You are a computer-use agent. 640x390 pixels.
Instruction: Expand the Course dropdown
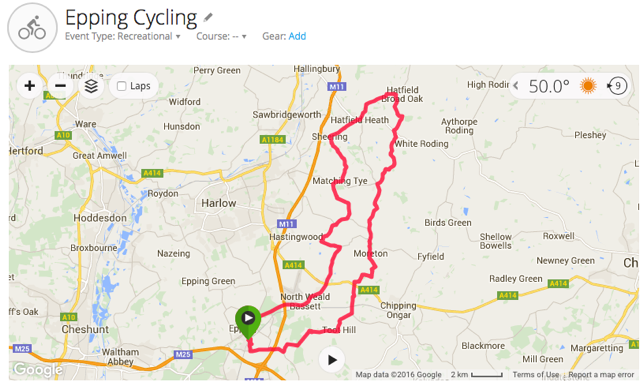click(x=221, y=36)
